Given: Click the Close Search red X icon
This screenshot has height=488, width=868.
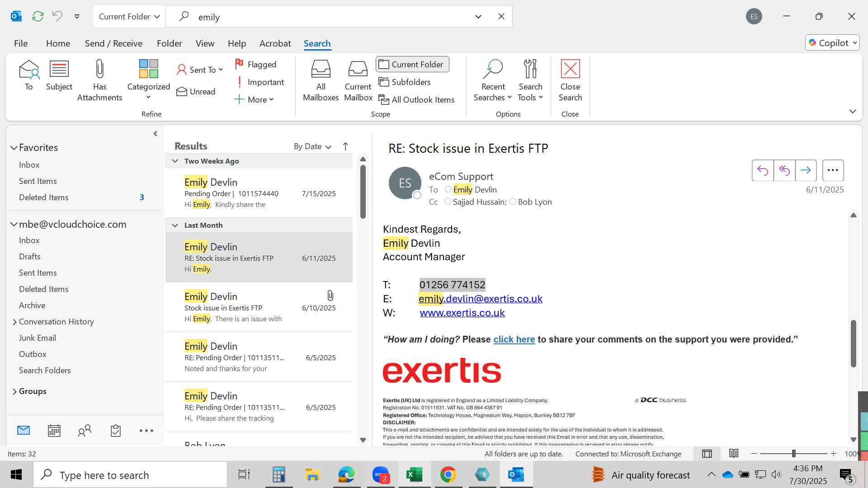Looking at the screenshot, I should point(570,69).
